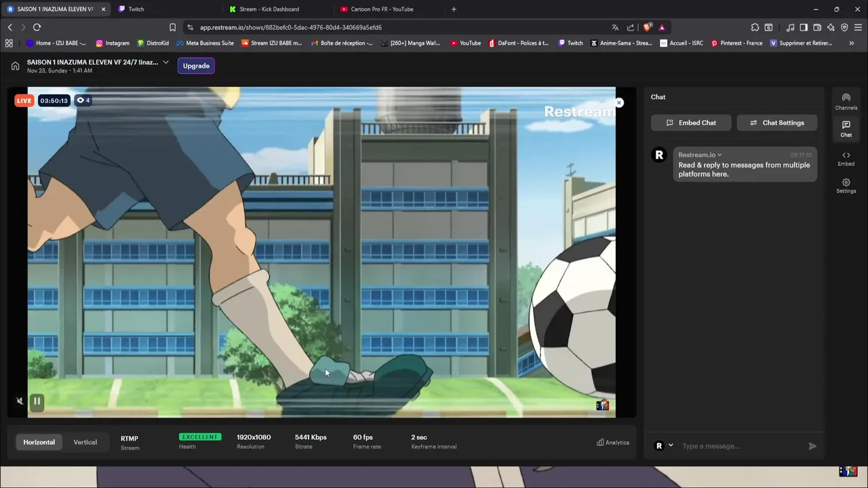Click the RTMP stream label
The image size is (868, 488).
point(130,439)
